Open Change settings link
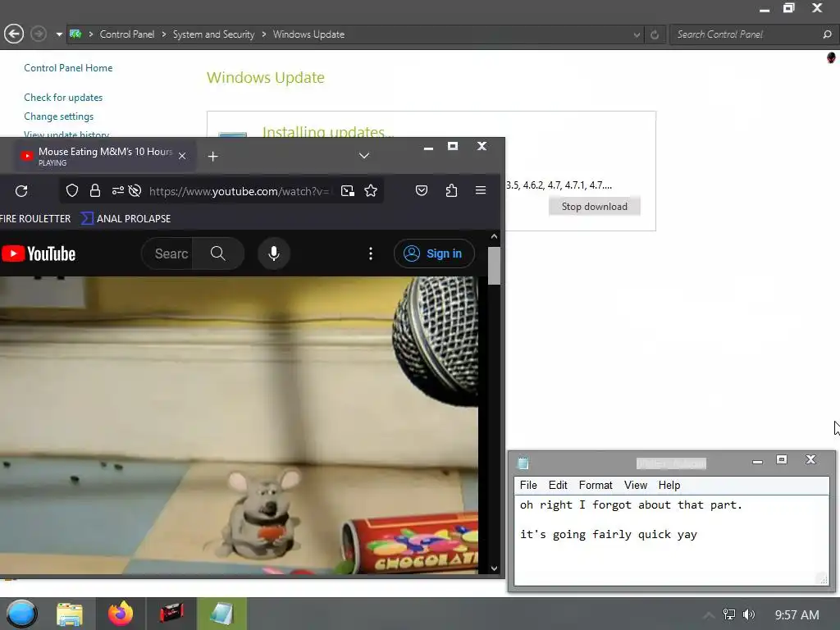This screenshot has width=840, height=630. [58, 116]
